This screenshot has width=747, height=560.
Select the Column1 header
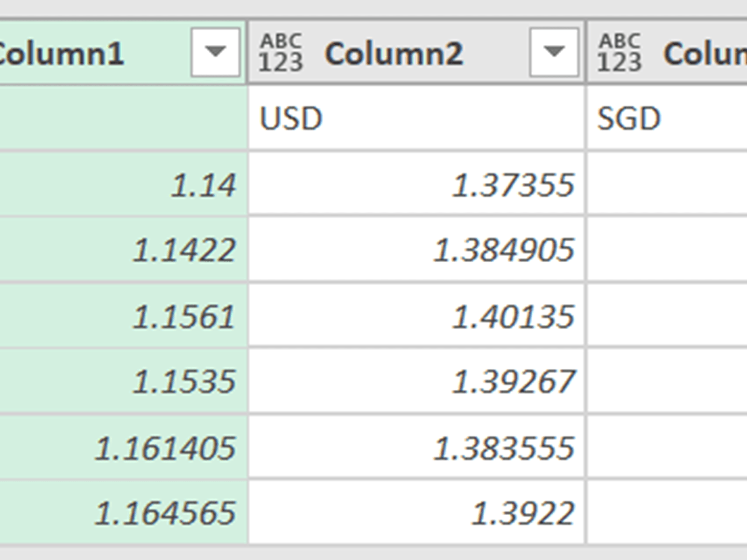point(61,53)
